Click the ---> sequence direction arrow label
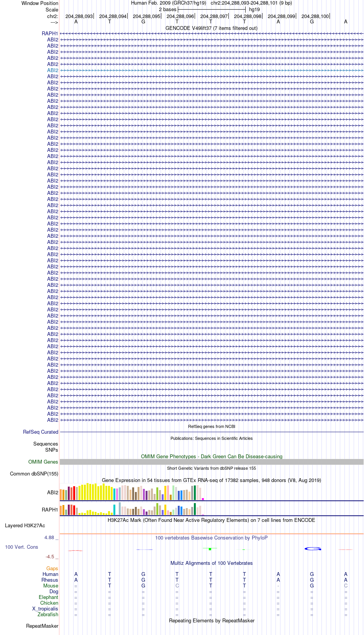 54,22
